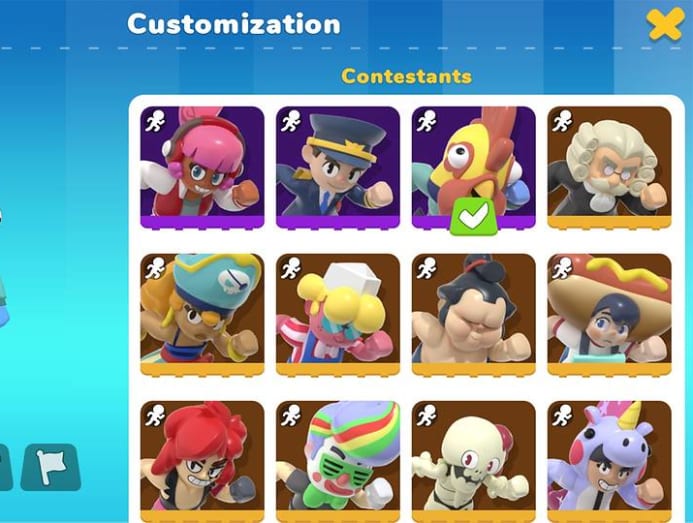Click the green checkmark on rooster contestant
Image resolution: width=693 pixels, height=523 pixels.
pyautogui.click(x=473, y=217)
